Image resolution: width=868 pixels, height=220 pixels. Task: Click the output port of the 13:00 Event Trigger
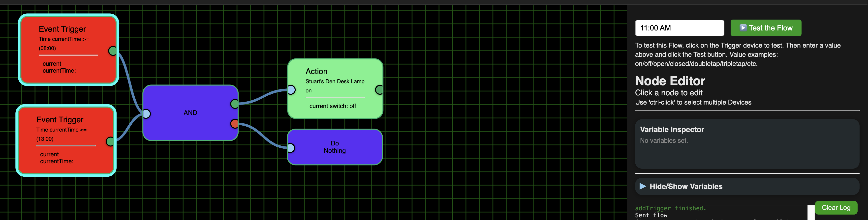(110, 142)
